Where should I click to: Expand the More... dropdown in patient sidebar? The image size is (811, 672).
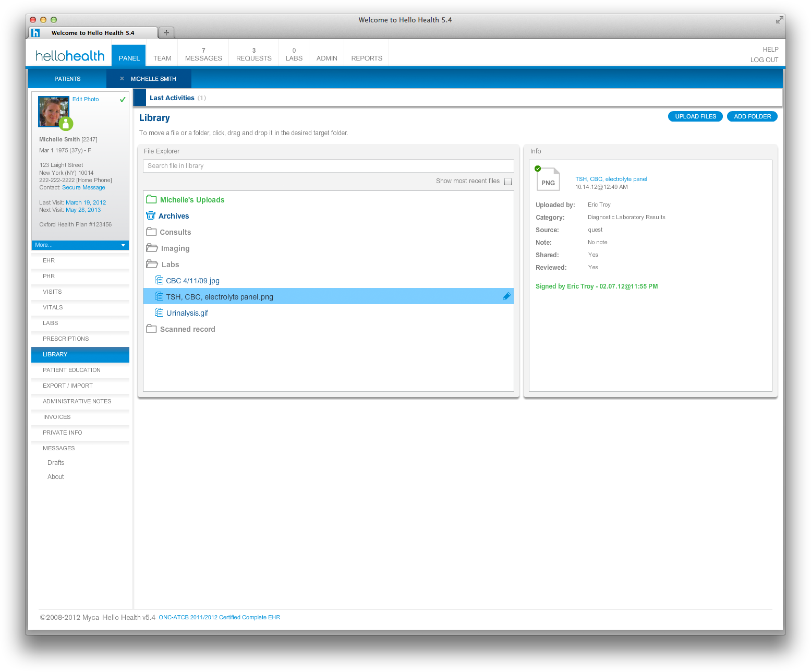click(80, 245)
